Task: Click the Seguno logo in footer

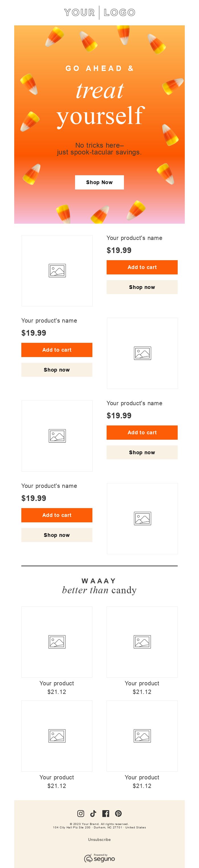Action: [x=100, y=858]
